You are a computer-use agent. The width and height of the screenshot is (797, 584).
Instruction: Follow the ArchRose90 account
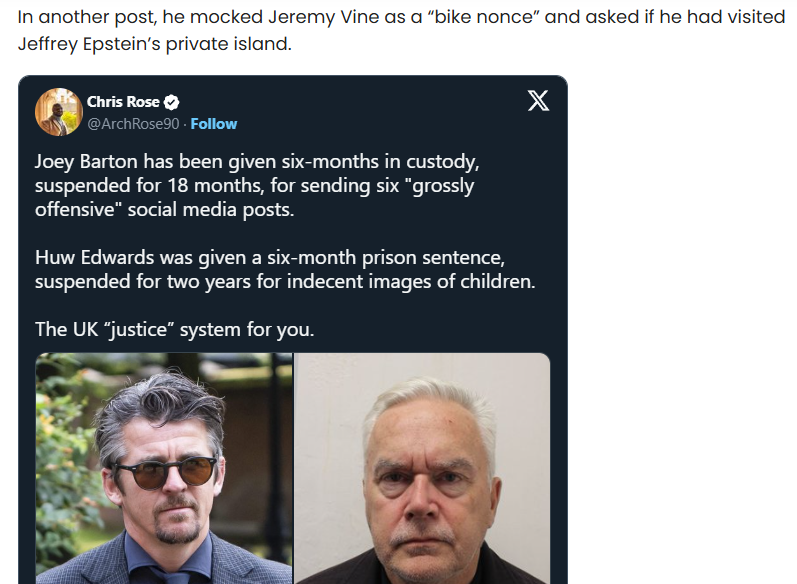coord(214,124)
